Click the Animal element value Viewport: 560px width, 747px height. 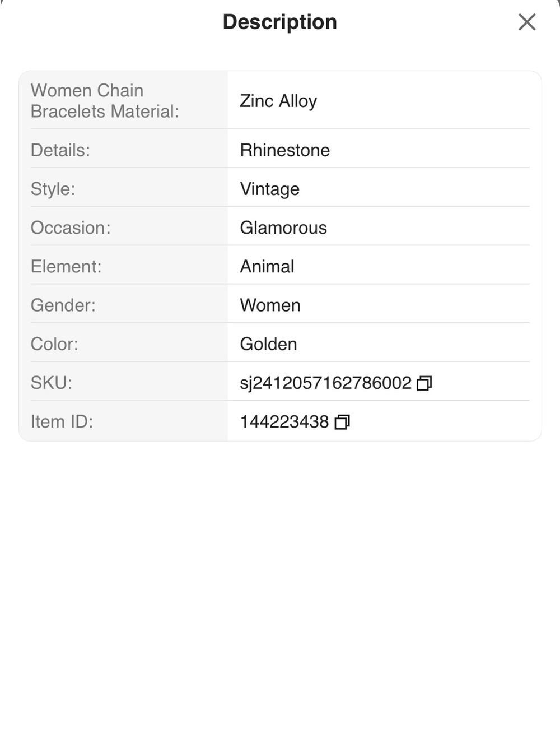coord(267,266)
